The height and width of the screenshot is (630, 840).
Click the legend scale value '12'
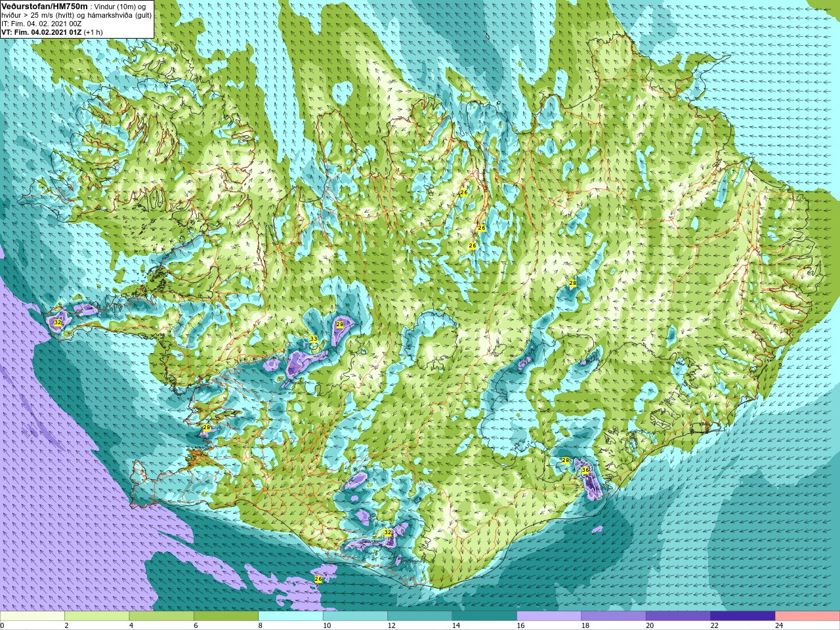[x=391, y=625]
